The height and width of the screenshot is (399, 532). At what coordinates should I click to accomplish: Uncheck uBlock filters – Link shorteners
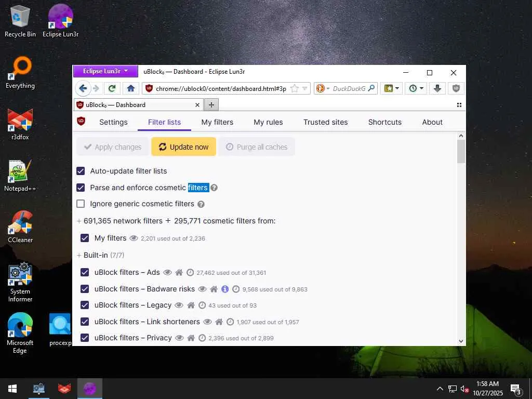[85, 322]
